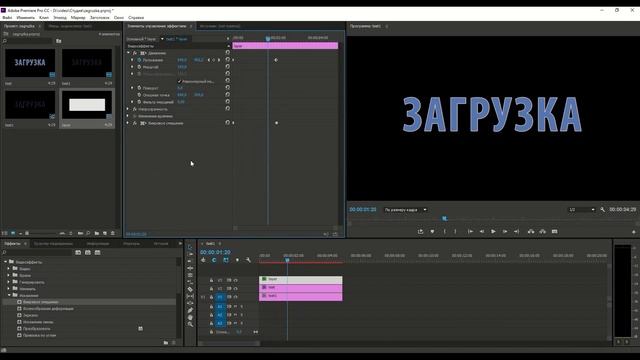
Task: Toggle lock on track V3
Action: point(211,280)
